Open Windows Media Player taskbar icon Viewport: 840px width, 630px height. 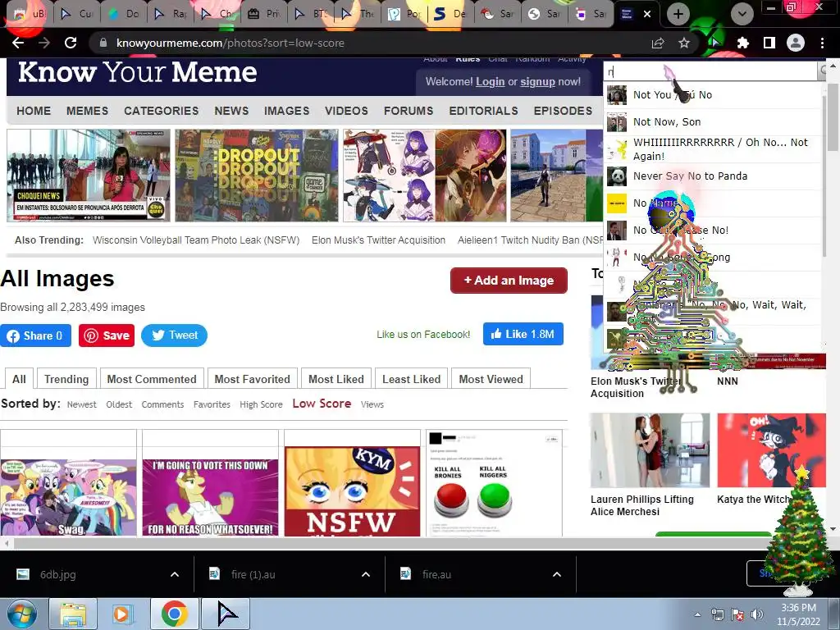(x=123, y=614)
